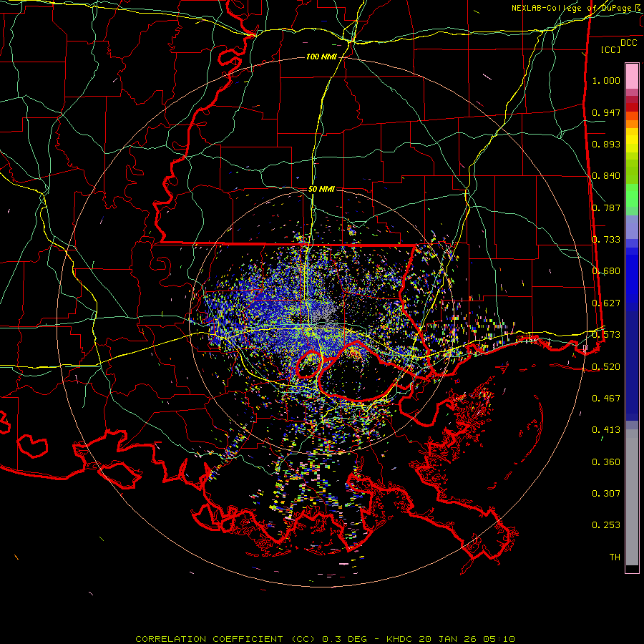Select the 0.947 scale value
This screenshot has height=644, width=644.
[x=606, y=112]
